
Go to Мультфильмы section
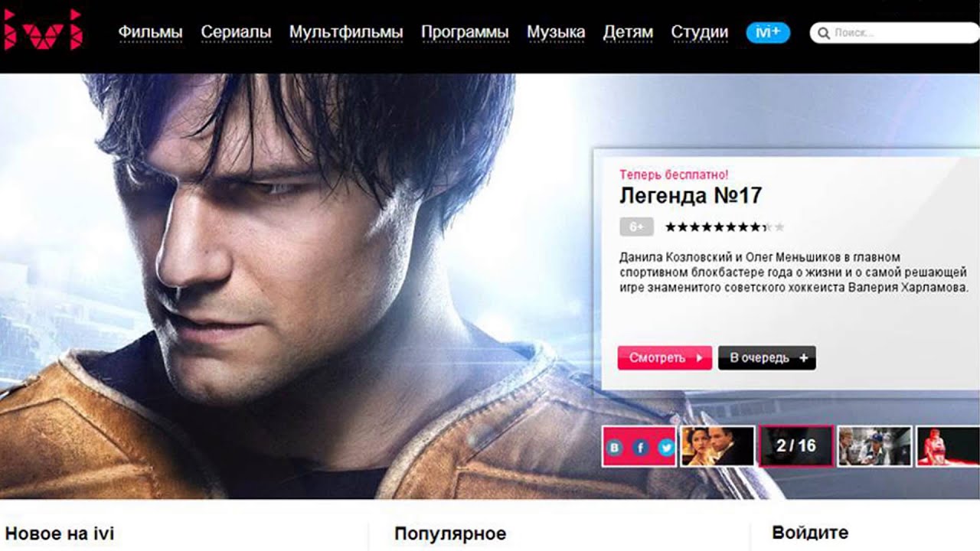pyautogui.click(x=346, y=33)
